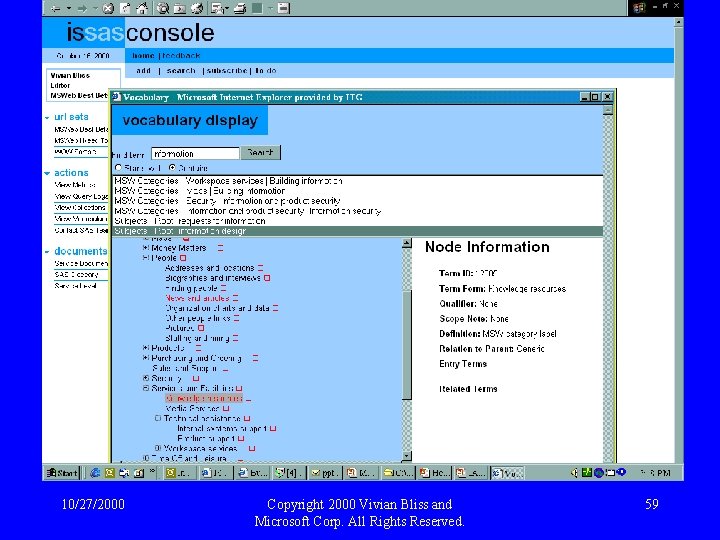The width and height of the screenshot is (720, 540).
Task: Click the Windows Start button
Action: point(62,472)
